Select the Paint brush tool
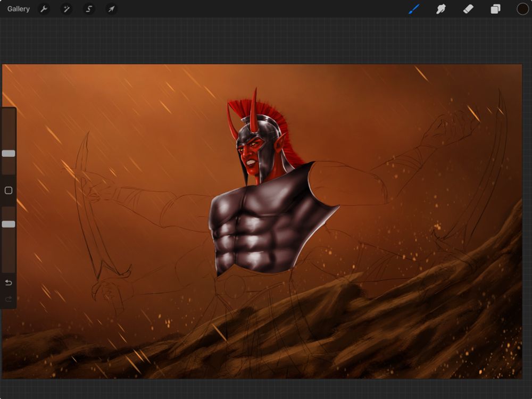 click(x=414, y=9)
